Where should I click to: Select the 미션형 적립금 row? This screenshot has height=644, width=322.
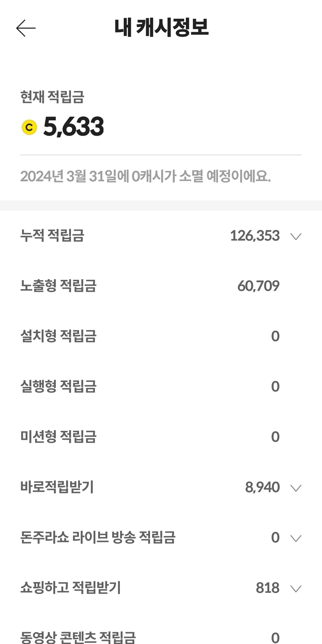pyautogui.click(x=58, y=437)
